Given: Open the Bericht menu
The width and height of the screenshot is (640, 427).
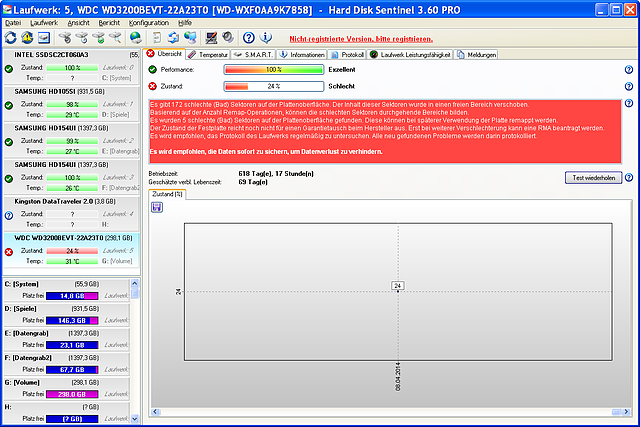Looking at the screenshot, I should (109, 23).
